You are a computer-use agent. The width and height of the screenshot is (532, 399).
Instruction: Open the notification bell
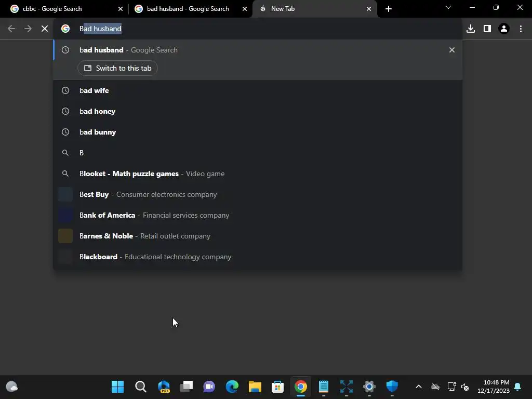pyautogui.click(x=518, y=387)
